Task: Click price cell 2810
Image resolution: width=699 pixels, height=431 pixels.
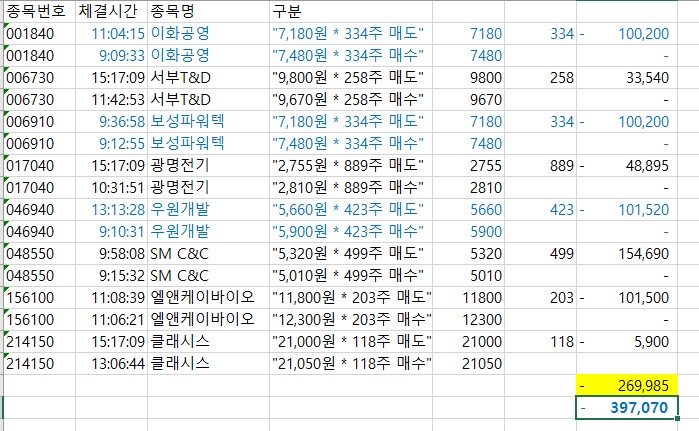Action: 469,188
